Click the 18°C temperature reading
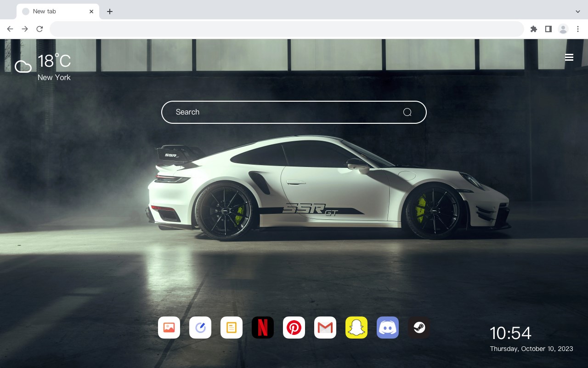This screenshot has width=588, height=368. [x=54, y=61]
